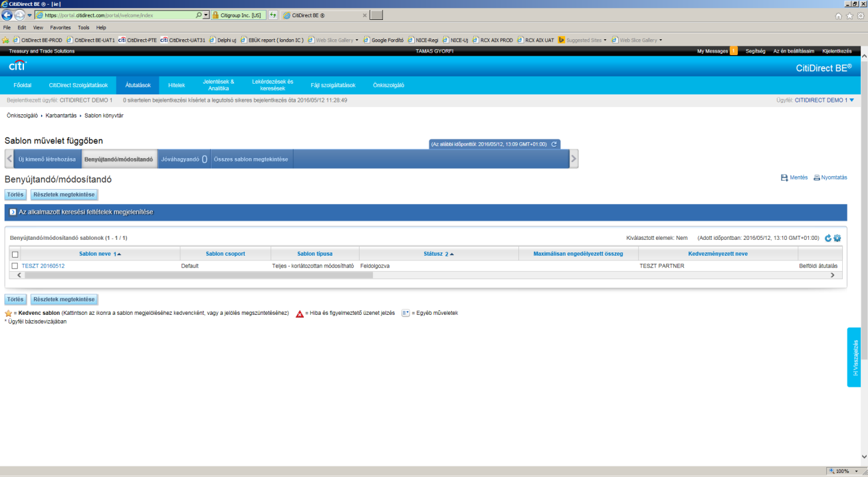Open the Visszajelzés feedback side tab
The height and width of the screenshot is (477, 868).
click(x=855, y=357)
